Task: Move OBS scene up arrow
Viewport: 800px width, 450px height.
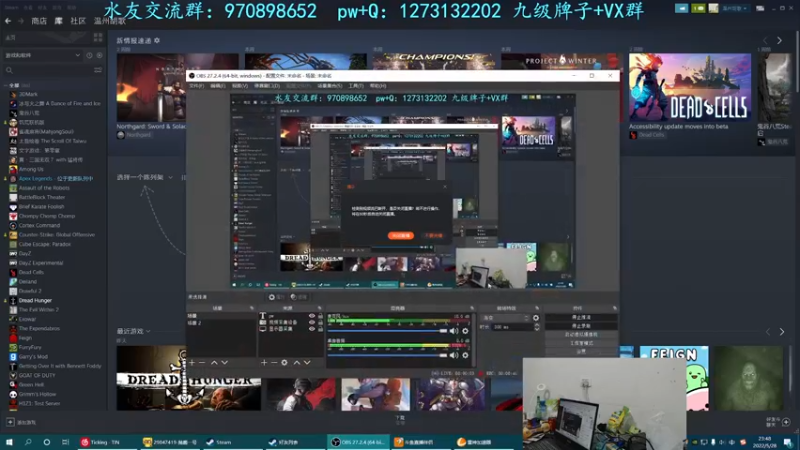Action: click(x=214, y=362)
